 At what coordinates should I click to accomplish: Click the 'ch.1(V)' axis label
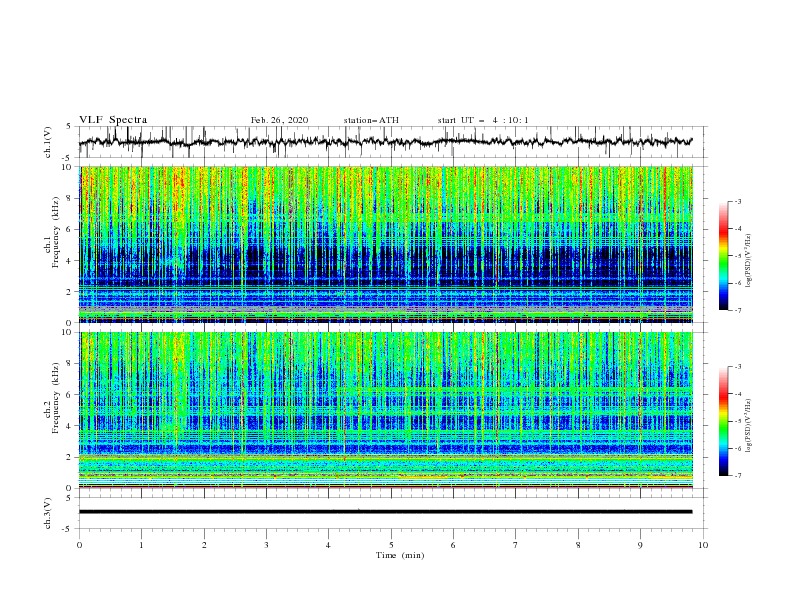click(48, 142)
